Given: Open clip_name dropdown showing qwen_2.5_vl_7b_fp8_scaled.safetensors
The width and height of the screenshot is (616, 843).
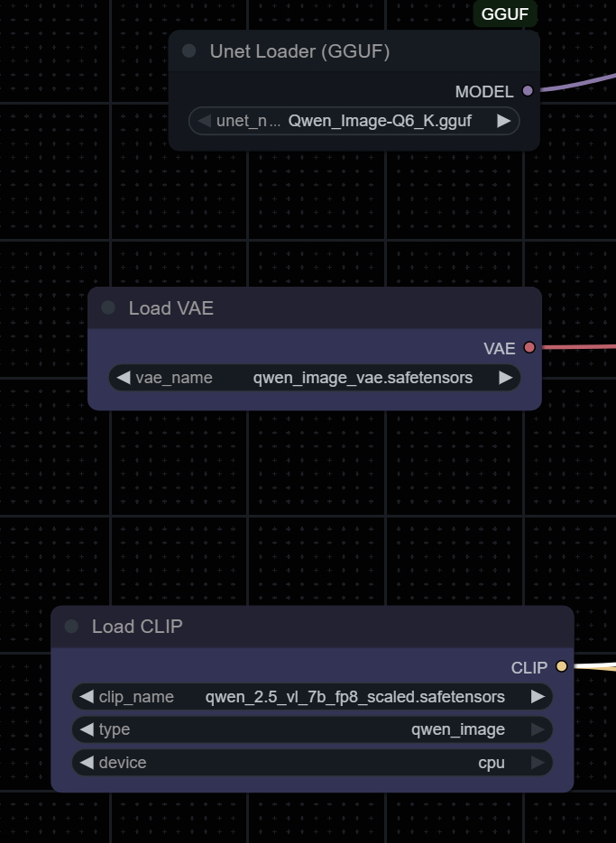Looking at the screenshot, I should point(312,697).
